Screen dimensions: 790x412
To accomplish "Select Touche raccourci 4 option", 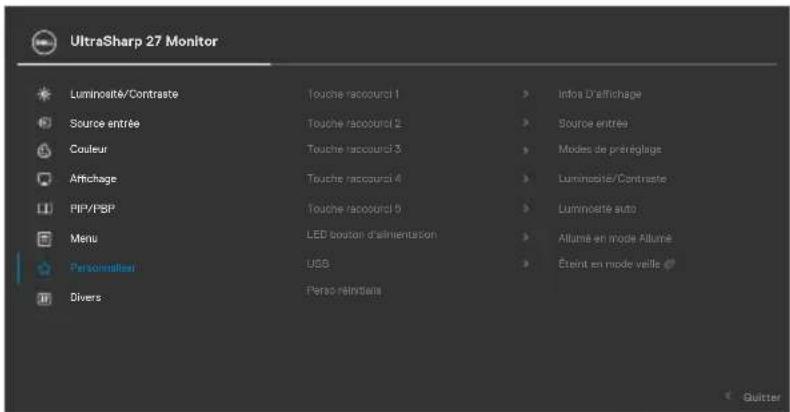I will click(x=354, y=179).
